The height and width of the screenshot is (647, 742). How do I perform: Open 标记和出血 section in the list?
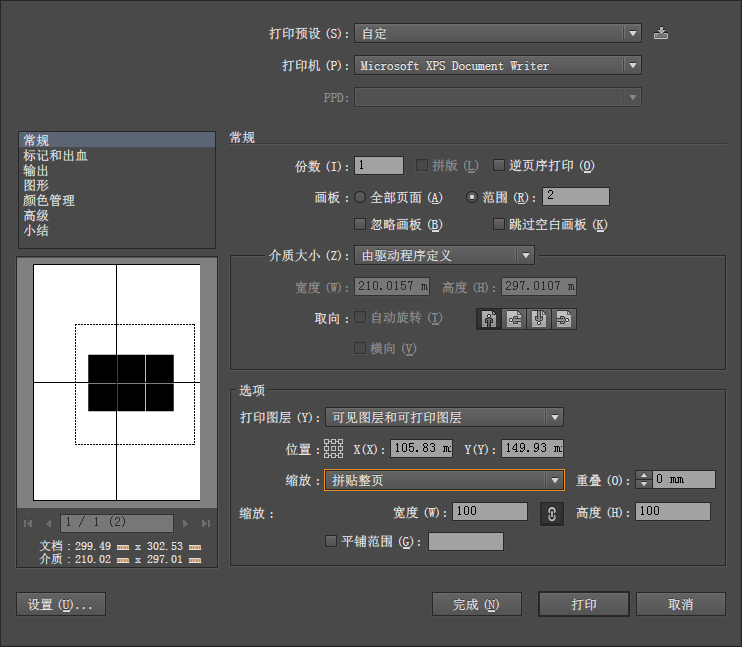click(56, 156)
